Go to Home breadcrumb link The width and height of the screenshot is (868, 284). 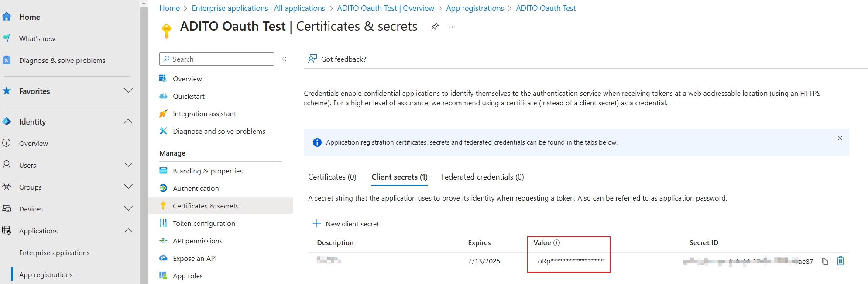tap(169, 8)
